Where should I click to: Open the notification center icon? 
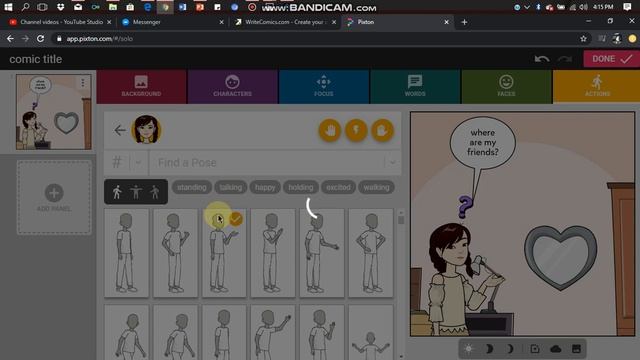[x=627, y=7]
